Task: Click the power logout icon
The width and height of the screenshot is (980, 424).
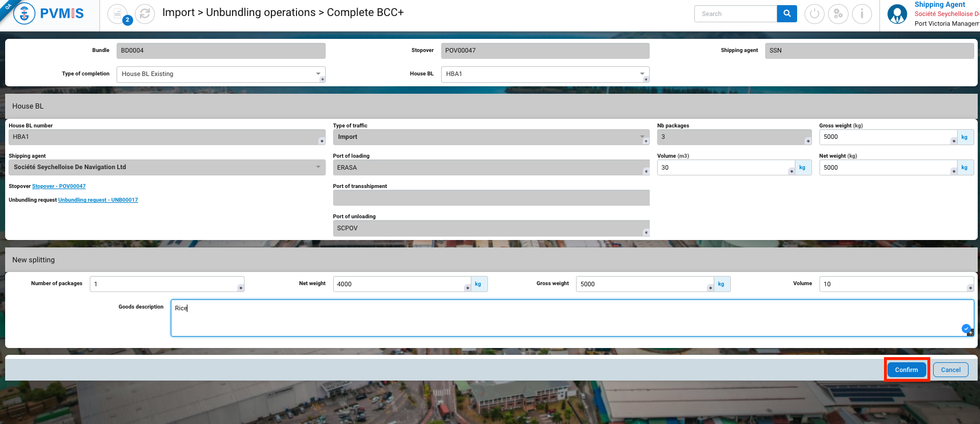Action: coord(814,14)
